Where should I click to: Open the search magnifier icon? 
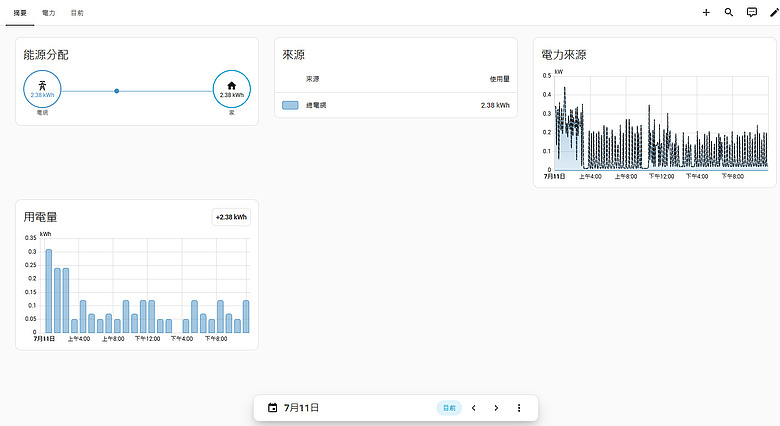click(729, 12)
